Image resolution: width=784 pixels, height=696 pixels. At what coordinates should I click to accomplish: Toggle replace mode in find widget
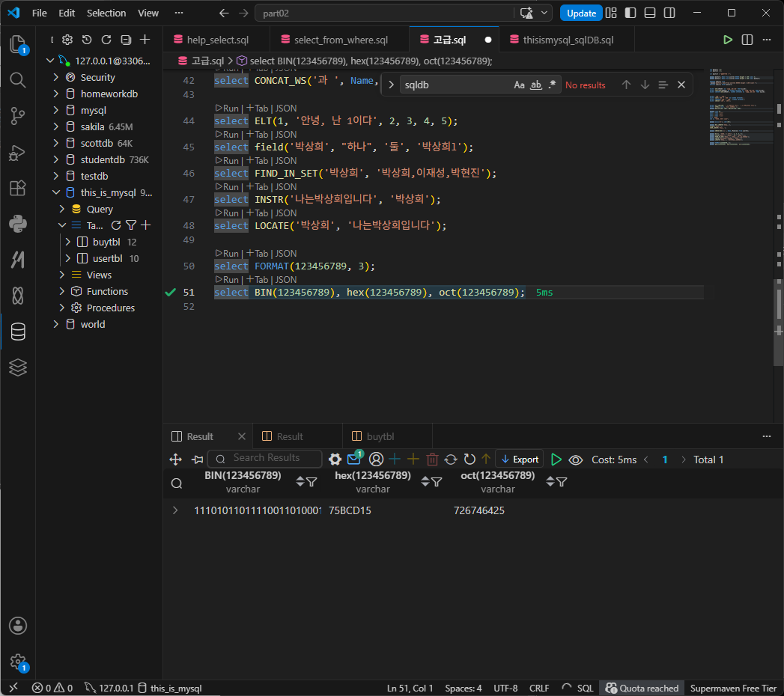click(x=391, y=85)
